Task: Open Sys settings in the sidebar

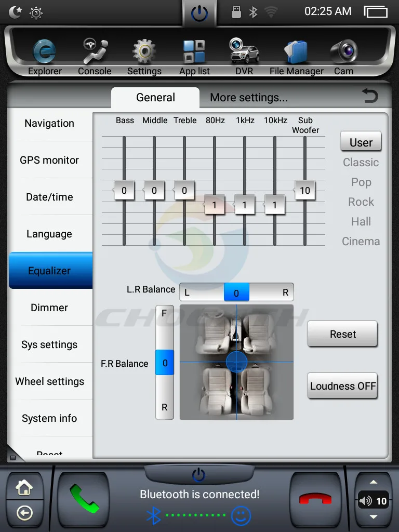Action: tap(49, 344)
